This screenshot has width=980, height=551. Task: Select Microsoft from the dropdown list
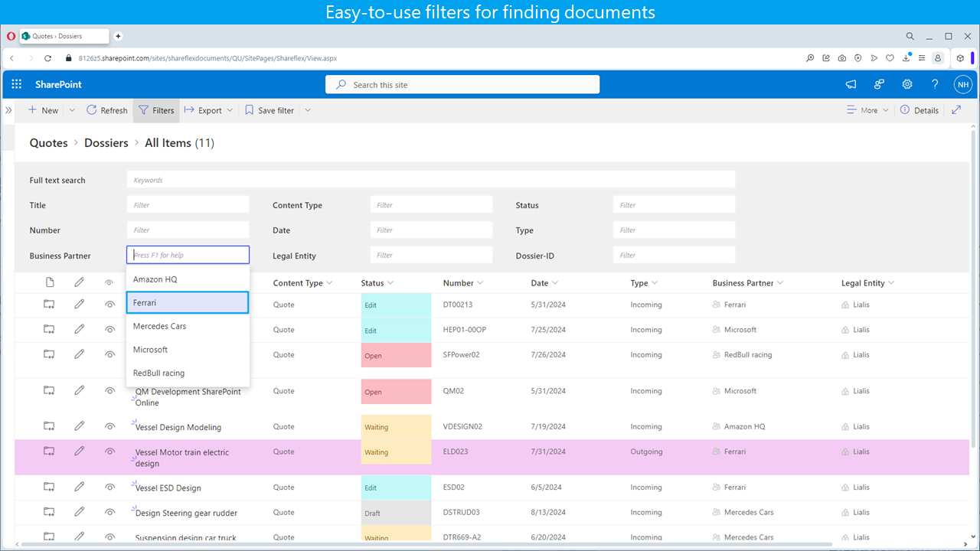tap(188, 350)
